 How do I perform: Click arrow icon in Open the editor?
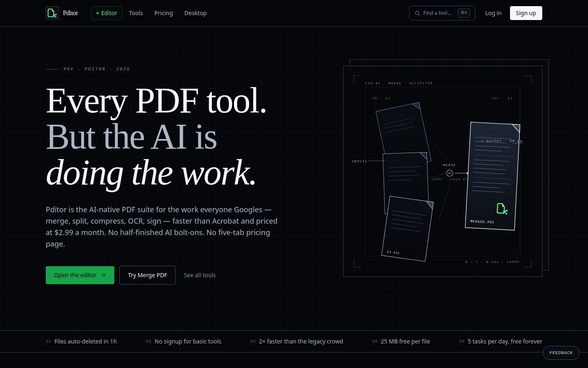[103, 275]
